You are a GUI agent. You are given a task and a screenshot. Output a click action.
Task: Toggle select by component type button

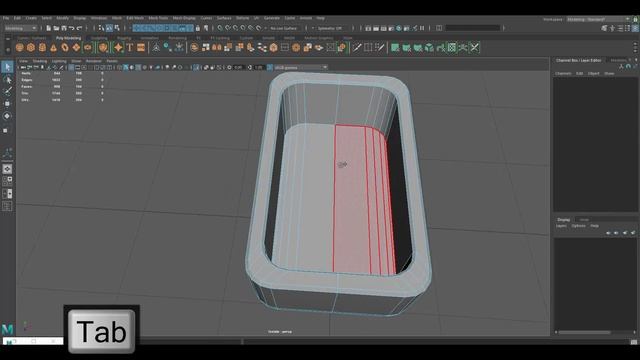click(x=117, y=28)
